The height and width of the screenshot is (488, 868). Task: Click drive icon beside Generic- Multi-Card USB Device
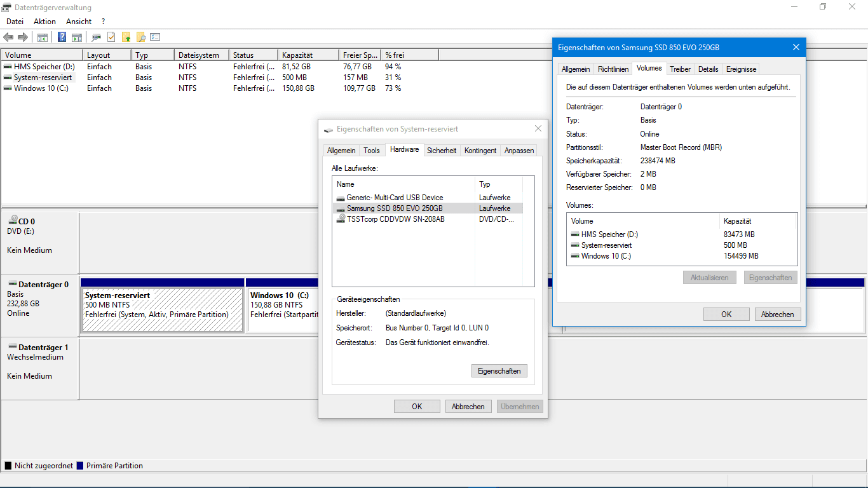click(341, 198)
